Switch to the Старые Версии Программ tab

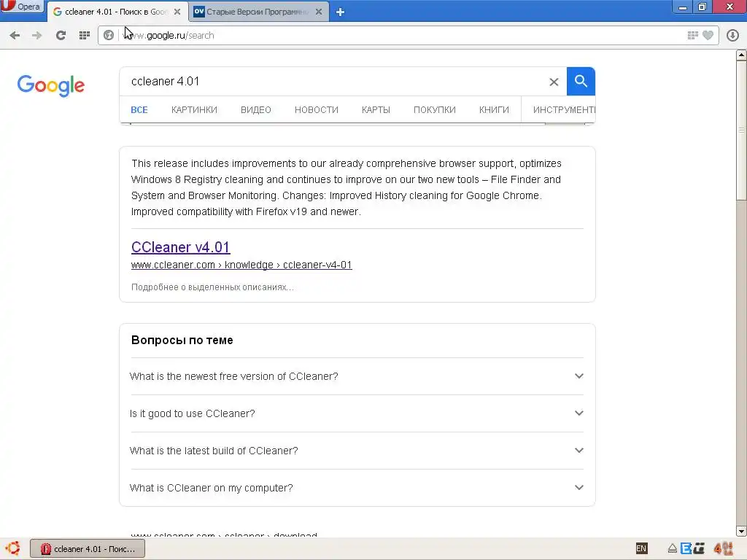(258, 12)
